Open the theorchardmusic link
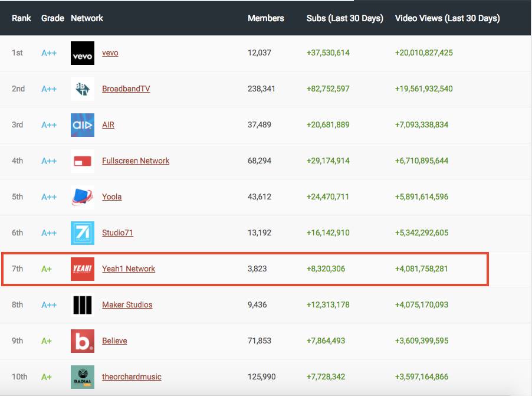 click(132, 377)
